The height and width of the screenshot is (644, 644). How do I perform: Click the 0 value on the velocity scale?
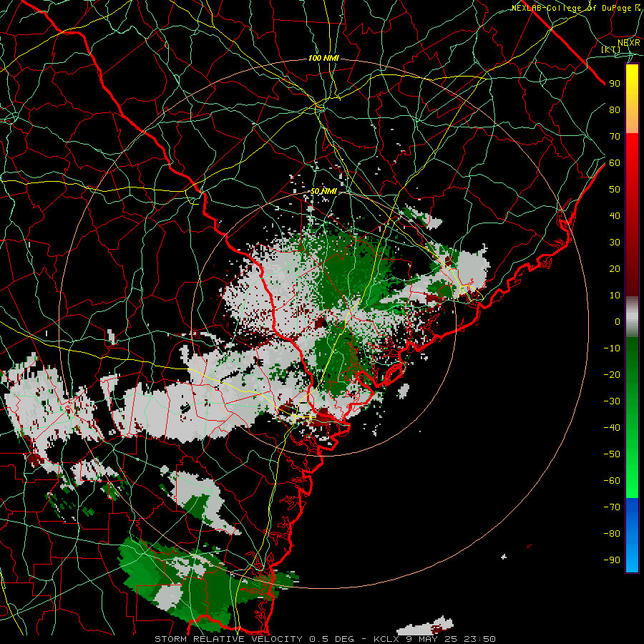tap(618, 321)
